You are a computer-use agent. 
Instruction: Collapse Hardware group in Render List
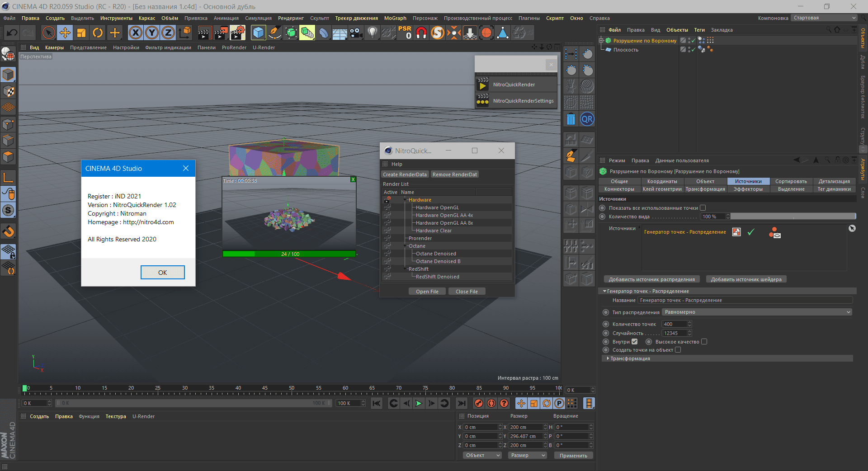pyautogui.click(x=406, y=200)
